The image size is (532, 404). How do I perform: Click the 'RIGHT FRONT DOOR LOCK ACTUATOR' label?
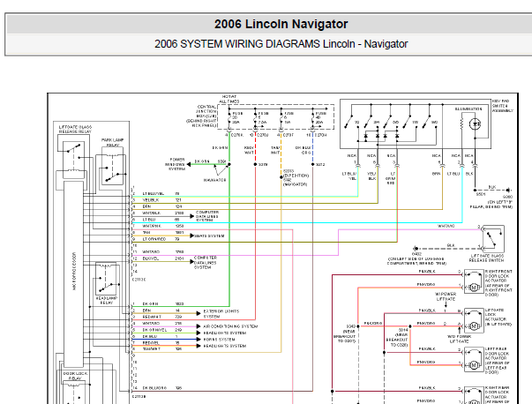[x=498, y=283]
